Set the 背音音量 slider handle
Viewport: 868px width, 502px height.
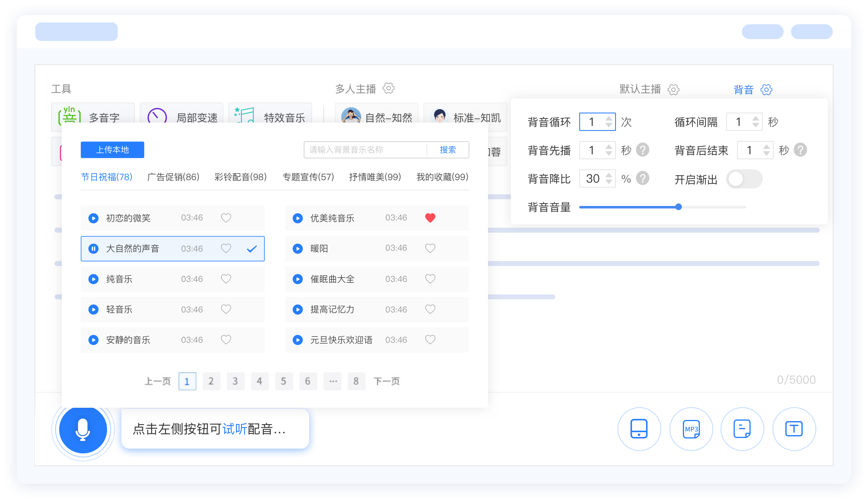[x=679, y=207]
